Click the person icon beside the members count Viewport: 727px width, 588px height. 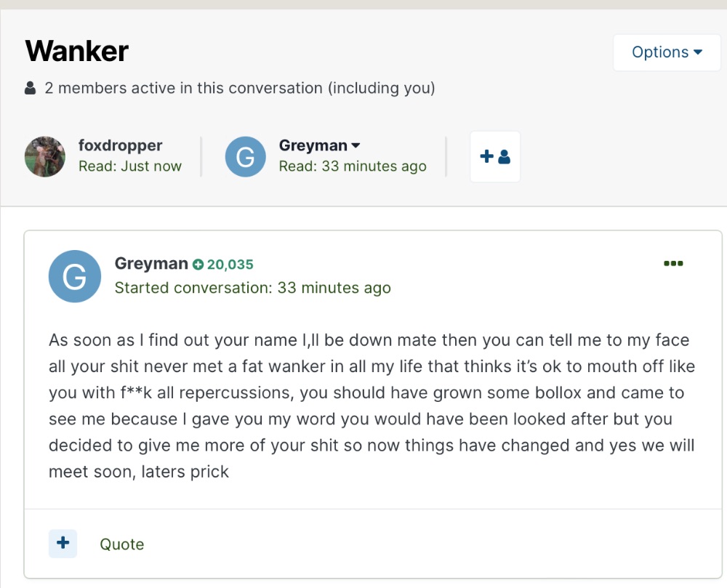click(31, 89)
